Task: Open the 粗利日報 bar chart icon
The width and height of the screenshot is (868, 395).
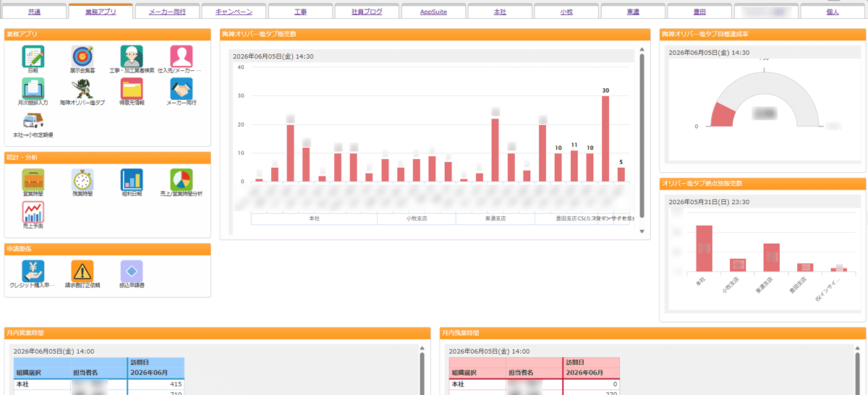Action: tap(132, 179)
